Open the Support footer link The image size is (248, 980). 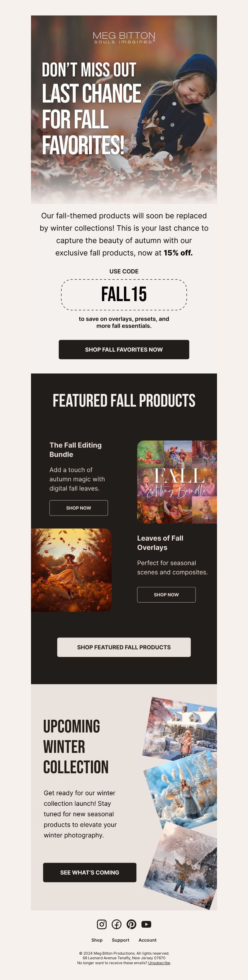[120, 940]
